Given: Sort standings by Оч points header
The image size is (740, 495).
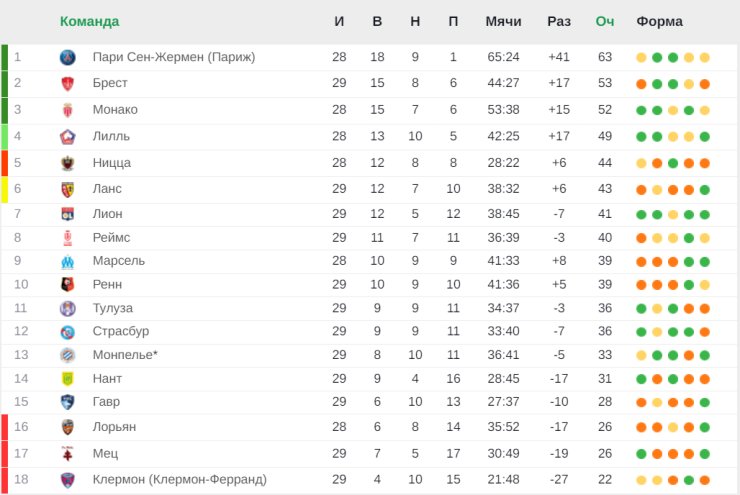Looking at the screenshot, I should click(605, 21).
